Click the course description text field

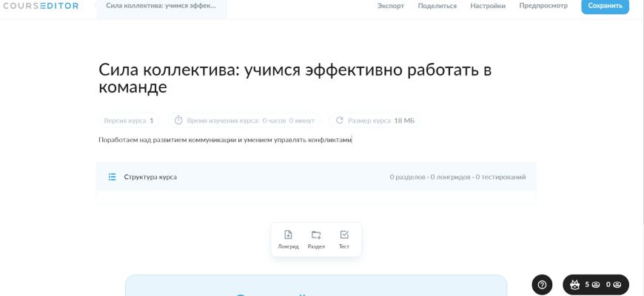[x=224, y=139]
